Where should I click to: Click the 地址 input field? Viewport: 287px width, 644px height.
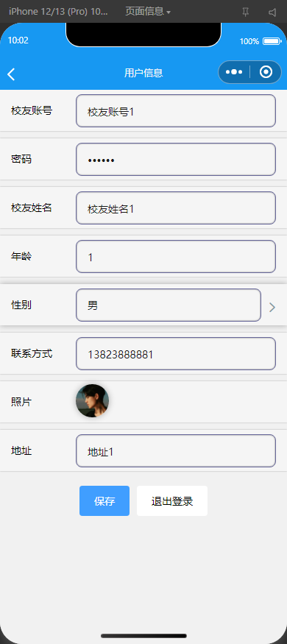(x=176, y=450)
